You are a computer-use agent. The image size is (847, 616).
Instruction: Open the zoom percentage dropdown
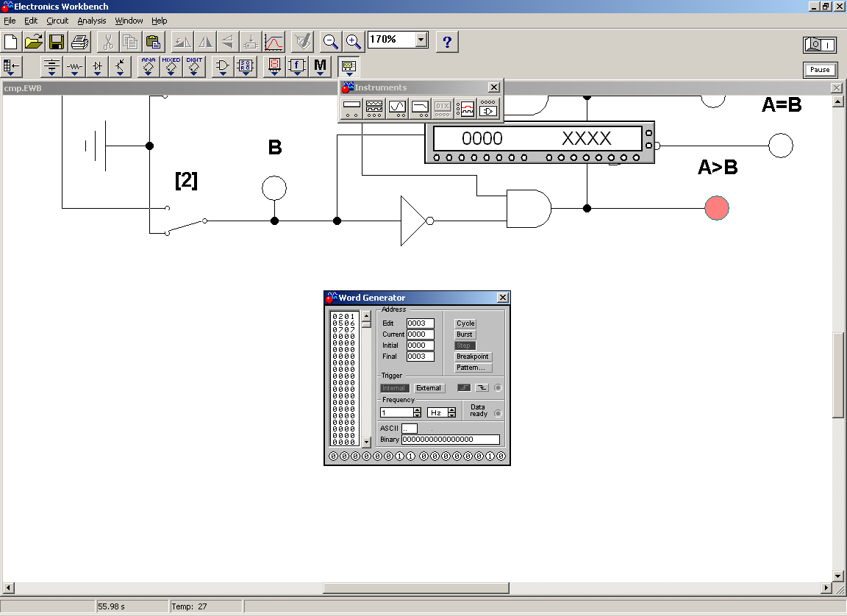pyautogui.click(x=421, y=40)
